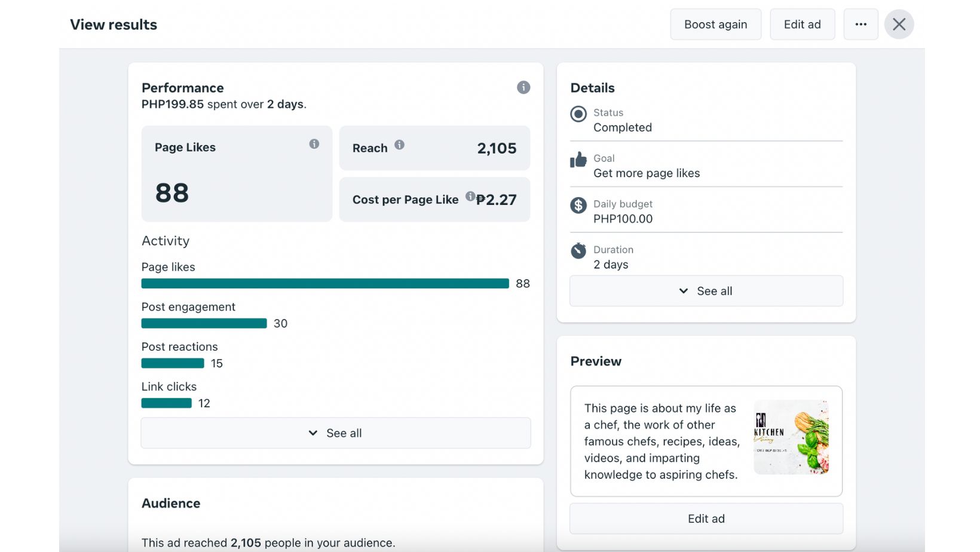Click the ad preview description text
The height and width of the screenshot is (552, 980).
tap(661, 441)
